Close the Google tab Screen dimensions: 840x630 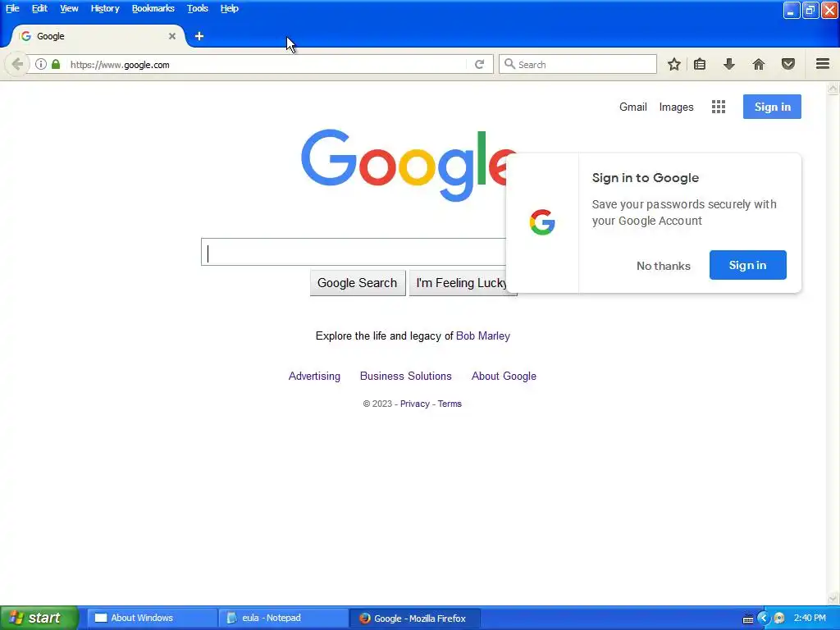tap(172, 36)
